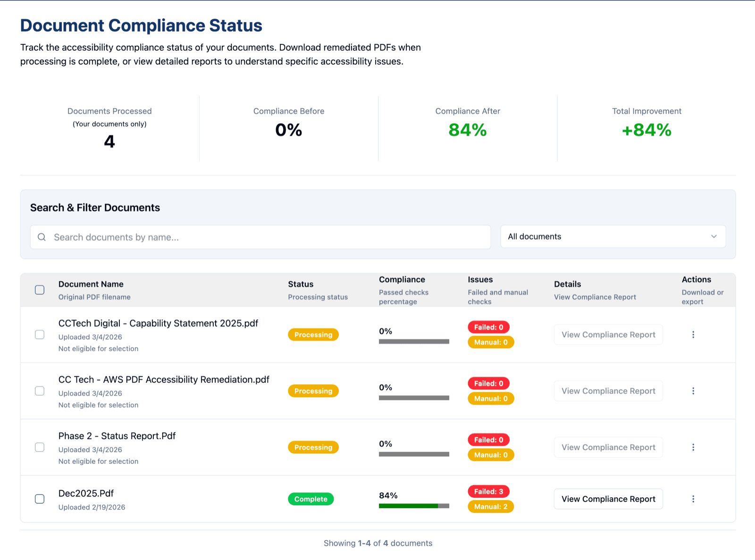
Task: View Compliance Report for Dec2025.Pdf
Action: [x=608, y=499]
